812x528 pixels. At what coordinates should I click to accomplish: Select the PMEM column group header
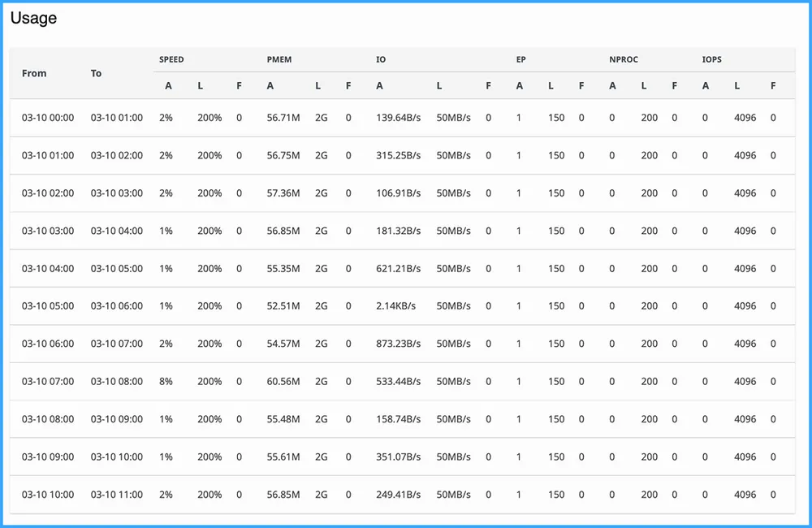click(x=279, y=59)
